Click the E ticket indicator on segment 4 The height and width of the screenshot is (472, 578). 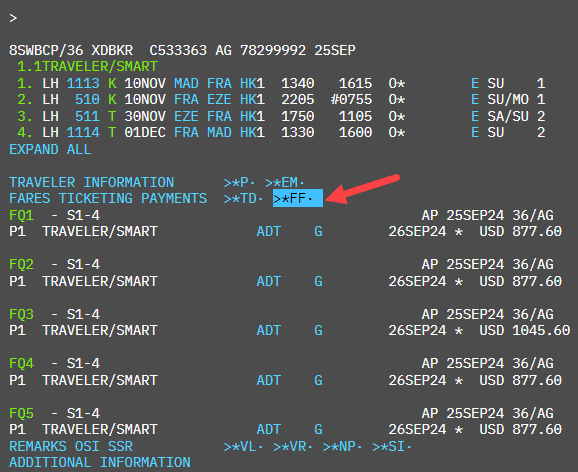point(475,132)
